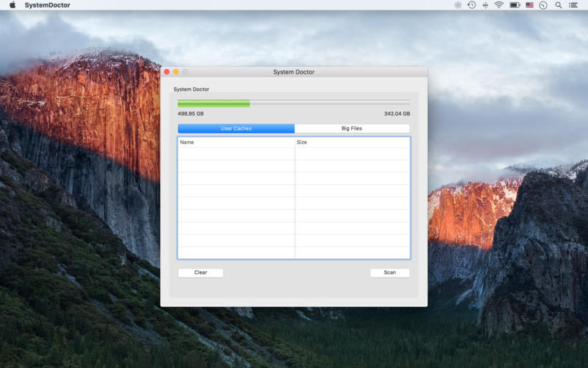
Task: Open the SystemDoctor application menu
Action: [49, 5]
